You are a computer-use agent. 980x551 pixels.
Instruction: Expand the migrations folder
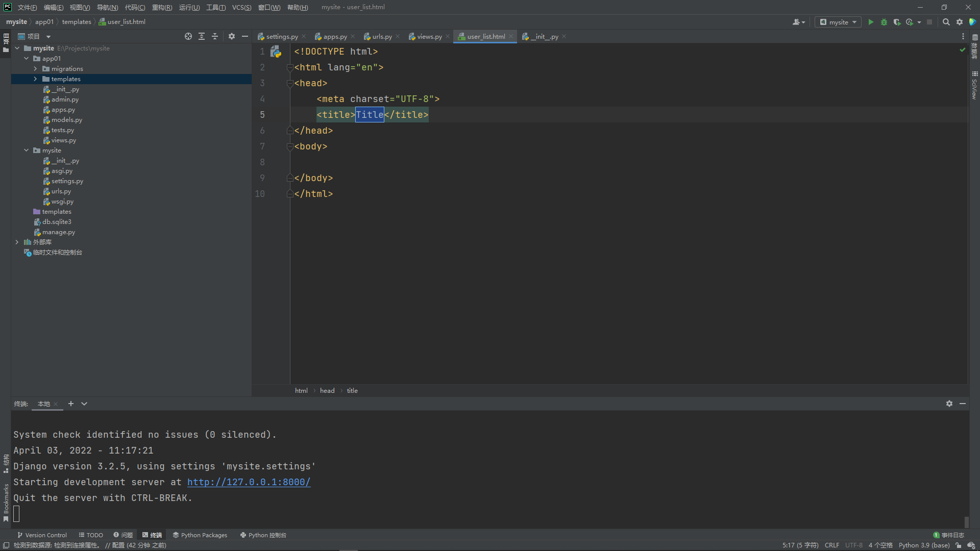pyautogui.click(x=35, y=69)
